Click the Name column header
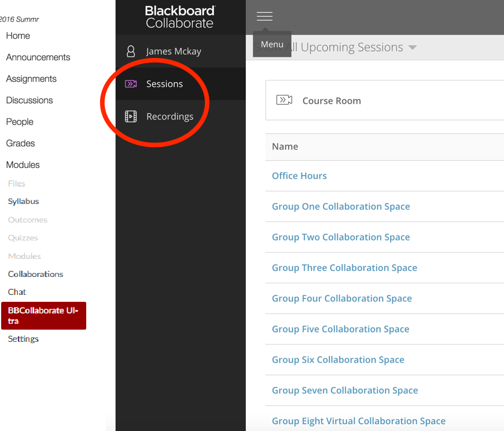 click(285, 147)
